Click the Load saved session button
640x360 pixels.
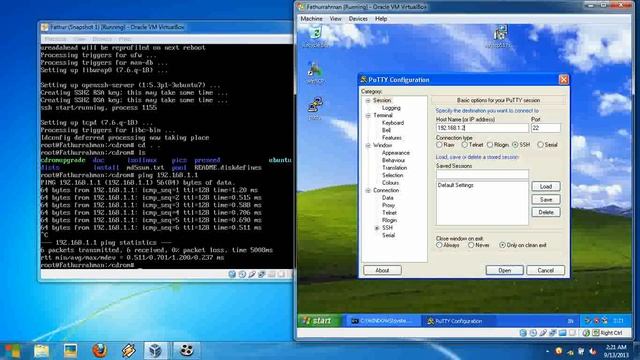tap(546, 187)
